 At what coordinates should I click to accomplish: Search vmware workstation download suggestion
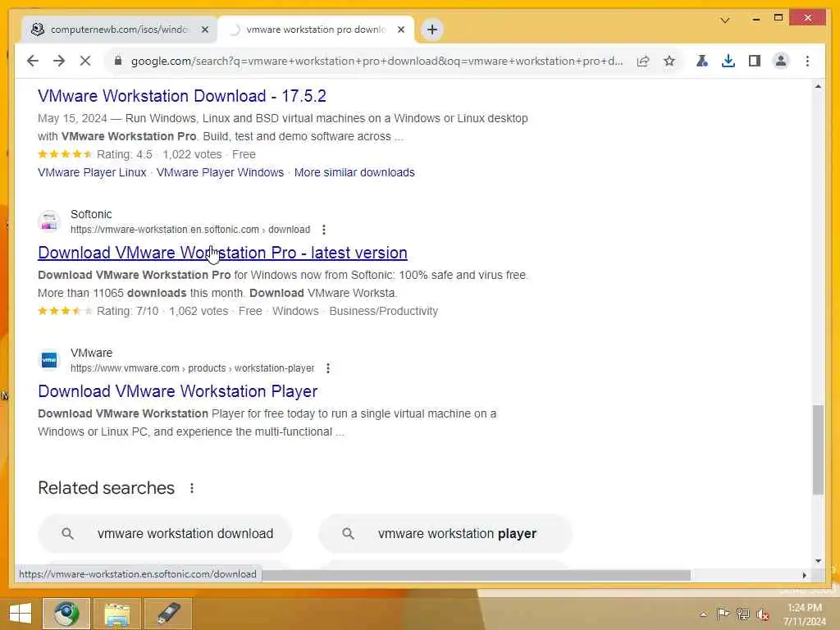pyautogui.click(x=165, y=533)
